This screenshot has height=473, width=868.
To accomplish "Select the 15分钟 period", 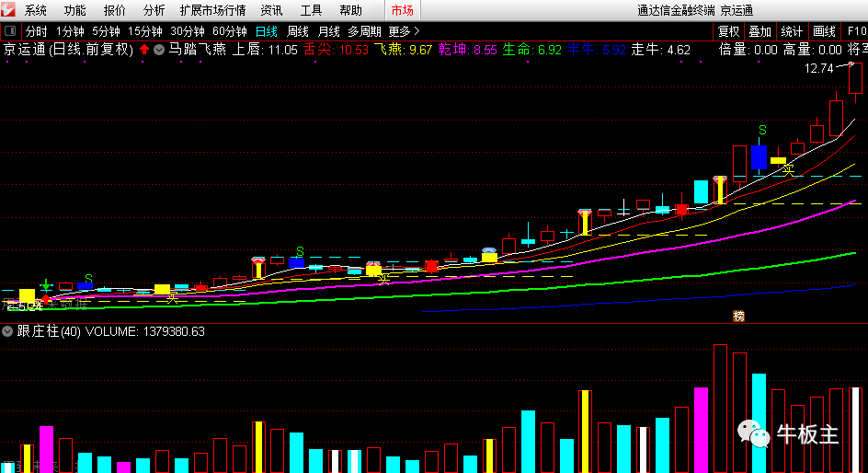I will 145,31.
